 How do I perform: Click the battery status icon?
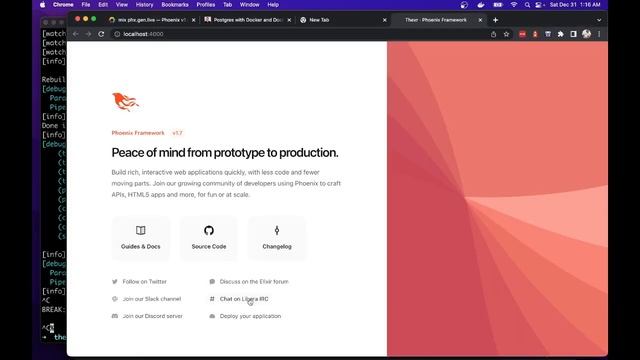[498, 5]
